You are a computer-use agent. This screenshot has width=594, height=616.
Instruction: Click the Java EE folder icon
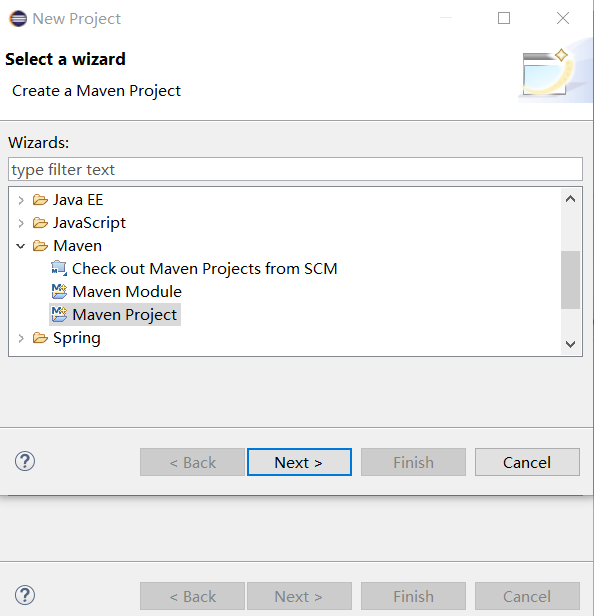tap(40, 200)
